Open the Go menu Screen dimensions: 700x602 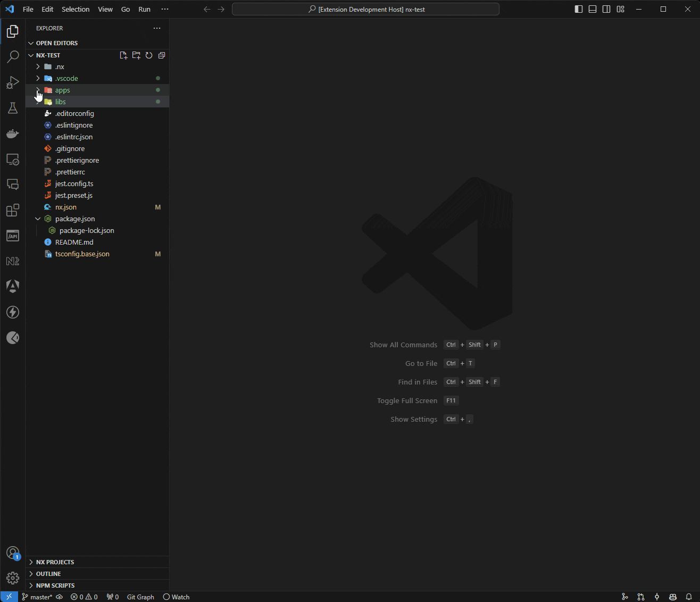coord(126,9)
